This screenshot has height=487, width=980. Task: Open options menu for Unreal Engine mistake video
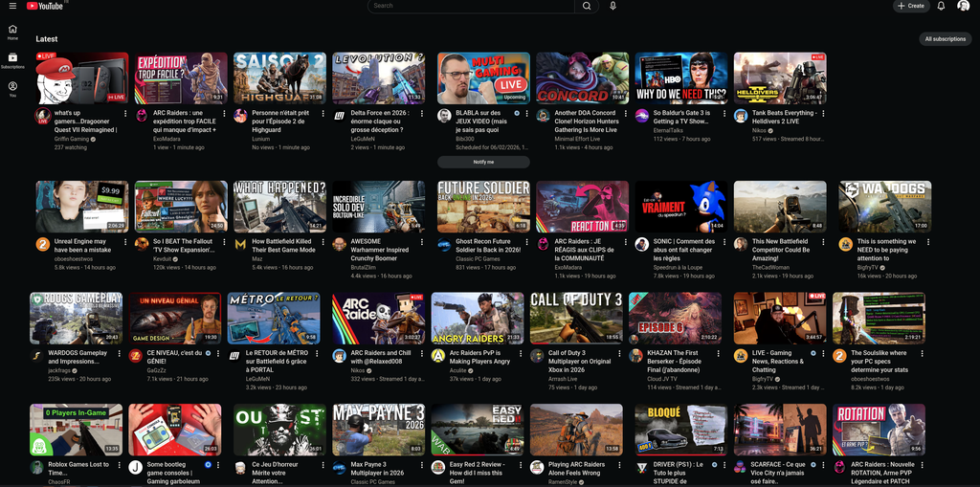pos(125,242)
